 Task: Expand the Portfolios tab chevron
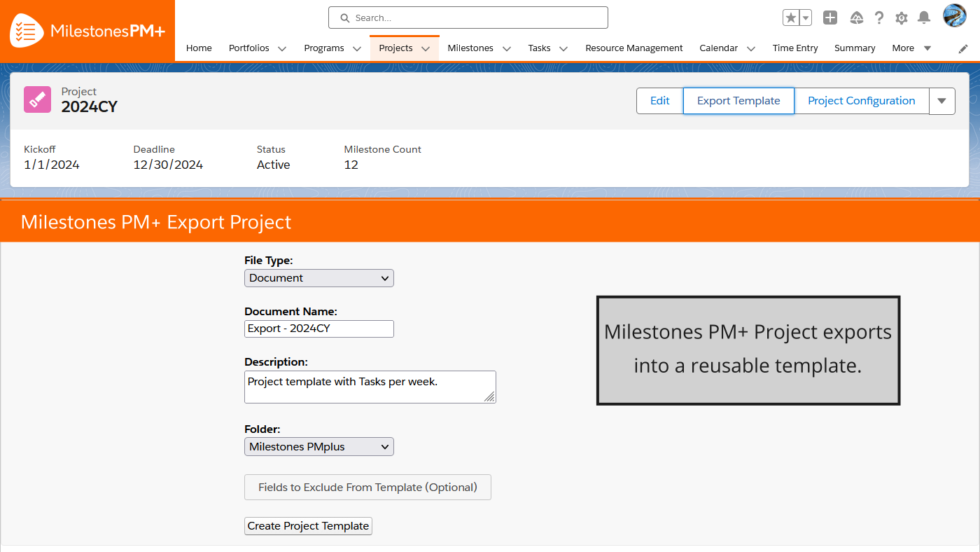[x=282, y=49]
